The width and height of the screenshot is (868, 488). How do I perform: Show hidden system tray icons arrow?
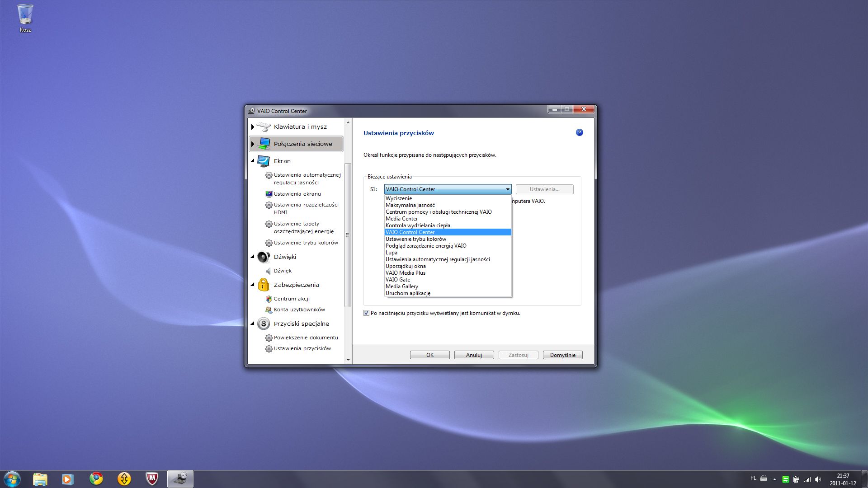[774, 479]
